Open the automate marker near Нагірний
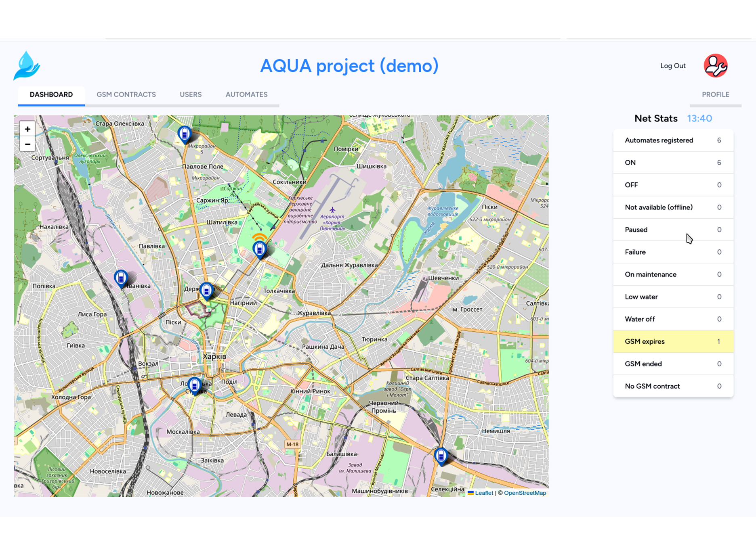 (206, 291)
